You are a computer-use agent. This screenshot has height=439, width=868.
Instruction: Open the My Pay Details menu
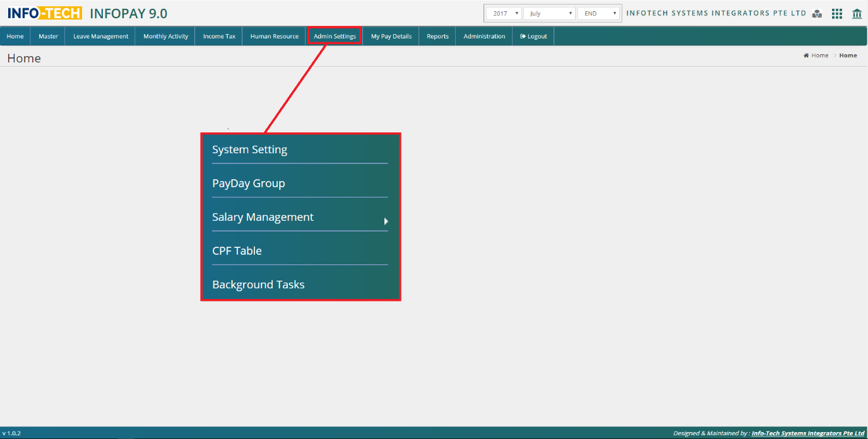click(391, 37)
